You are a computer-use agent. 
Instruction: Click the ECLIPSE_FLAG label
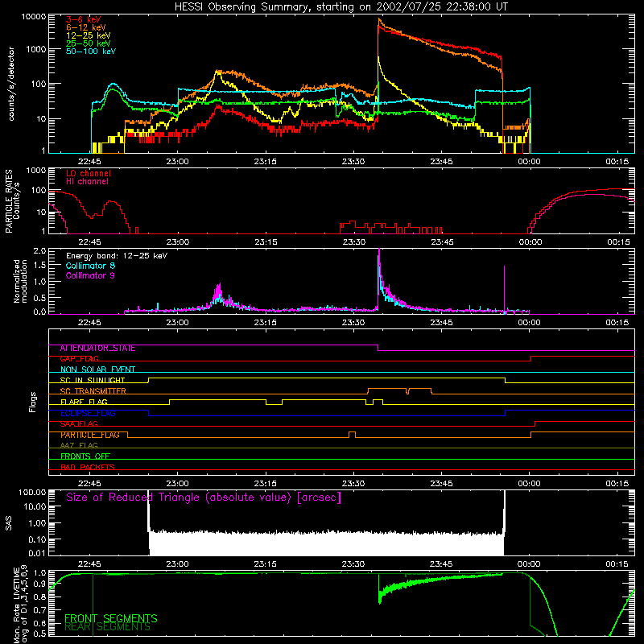pos(88,413)
